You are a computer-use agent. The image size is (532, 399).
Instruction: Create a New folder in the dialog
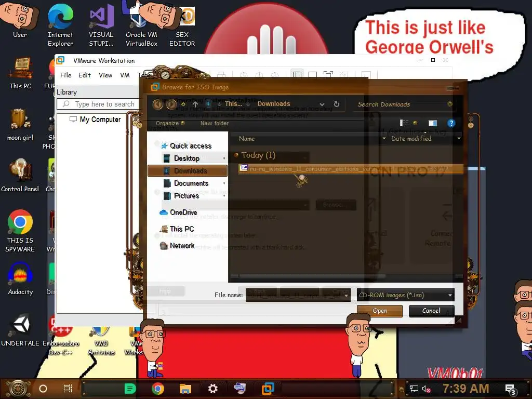click(215, 123)
